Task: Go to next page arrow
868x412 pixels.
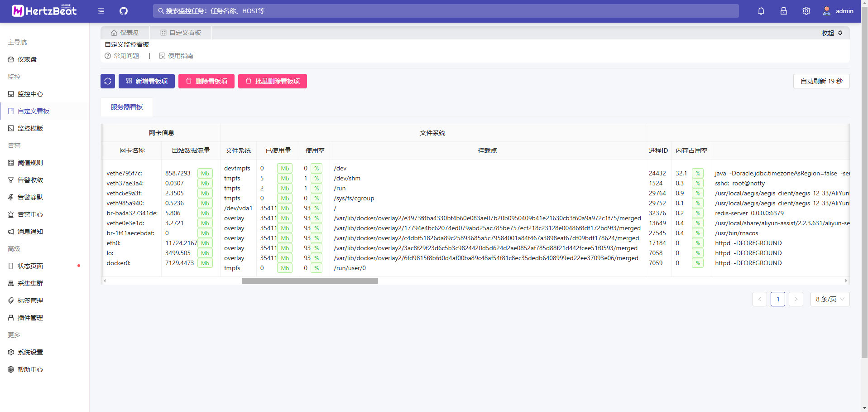Action: click(x=796, y=299)
